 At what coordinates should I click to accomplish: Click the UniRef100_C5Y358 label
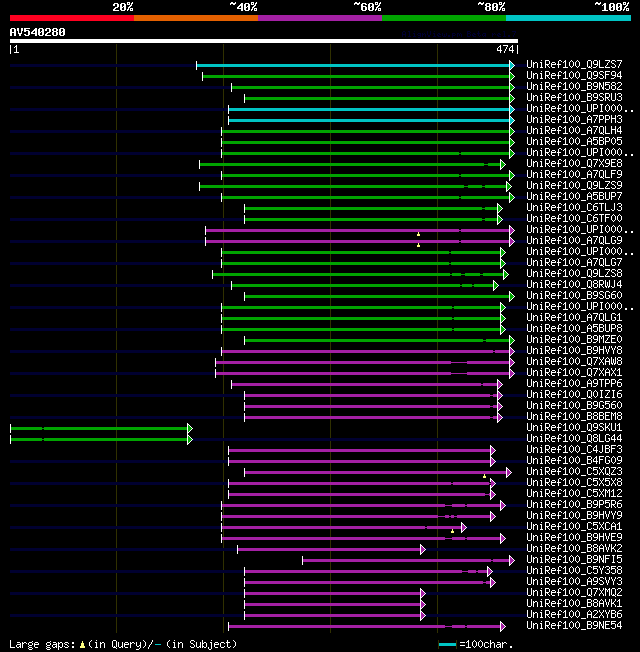click(574, 571)
